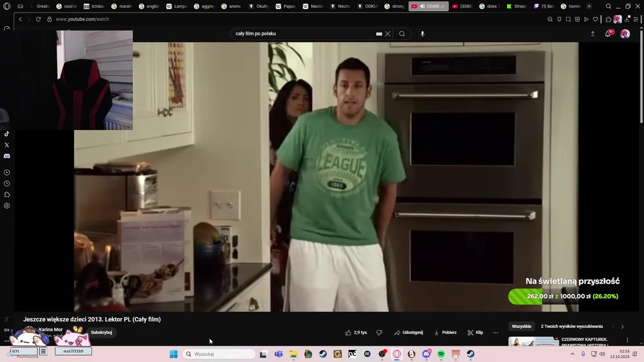
Task: Open History clock icon in sidebar
Action: [7, 184]
